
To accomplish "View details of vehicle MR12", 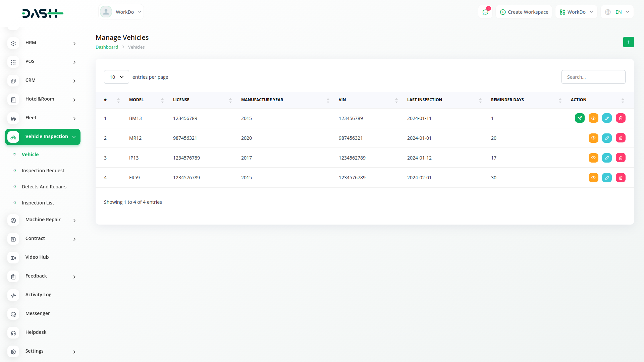I will [593, 138].
